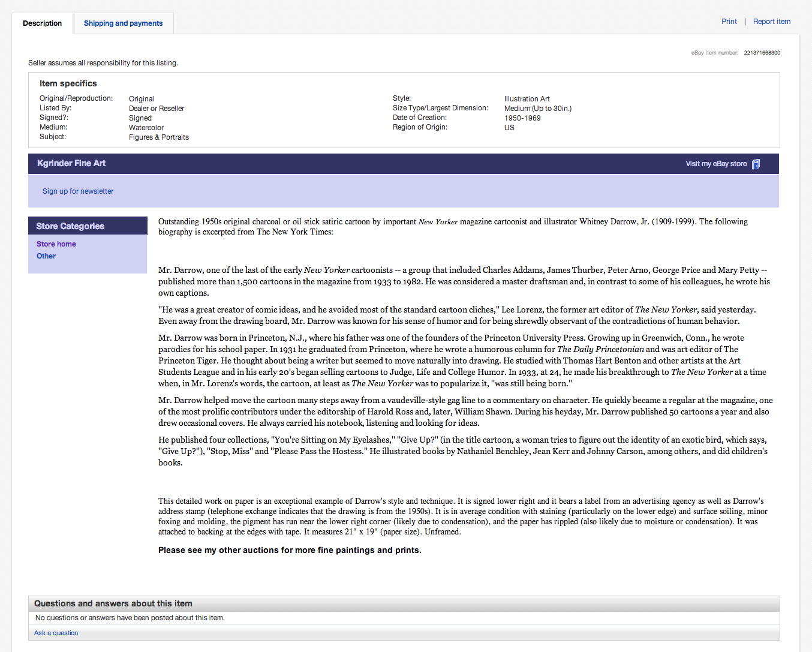Click the Kgrinder Fine Art store title
This screenshot has width=812, height=652.
coord(71,163)
